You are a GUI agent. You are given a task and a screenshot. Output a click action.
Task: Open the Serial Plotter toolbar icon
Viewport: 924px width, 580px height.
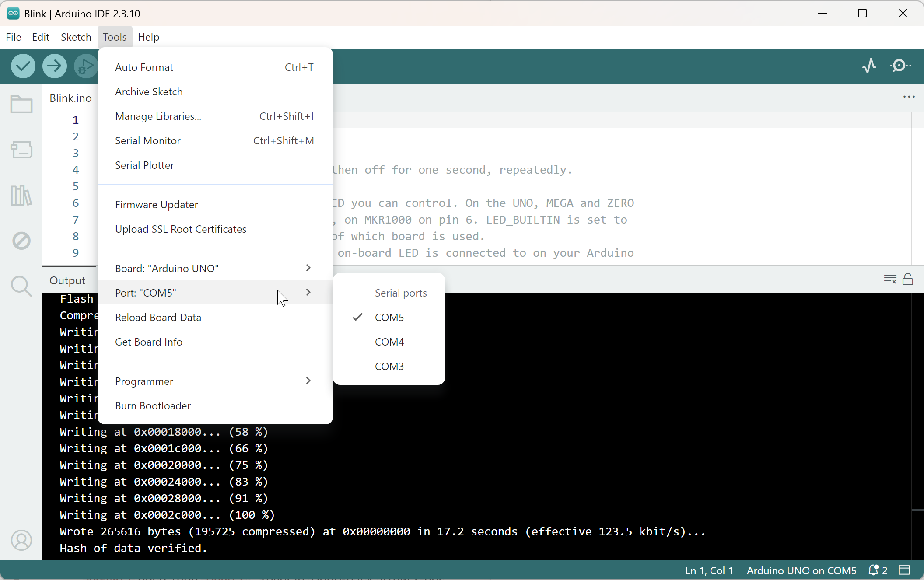point(870,66)
